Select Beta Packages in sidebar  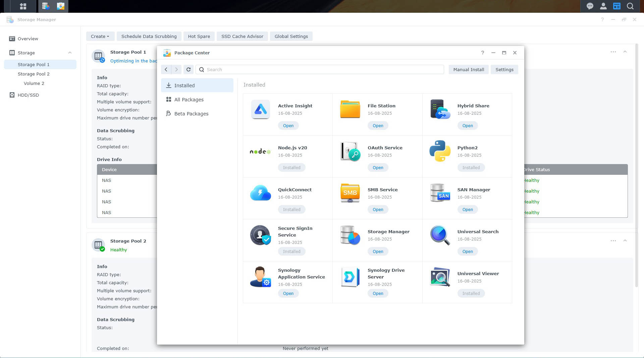pyautogui.click(x=197, y=113)
